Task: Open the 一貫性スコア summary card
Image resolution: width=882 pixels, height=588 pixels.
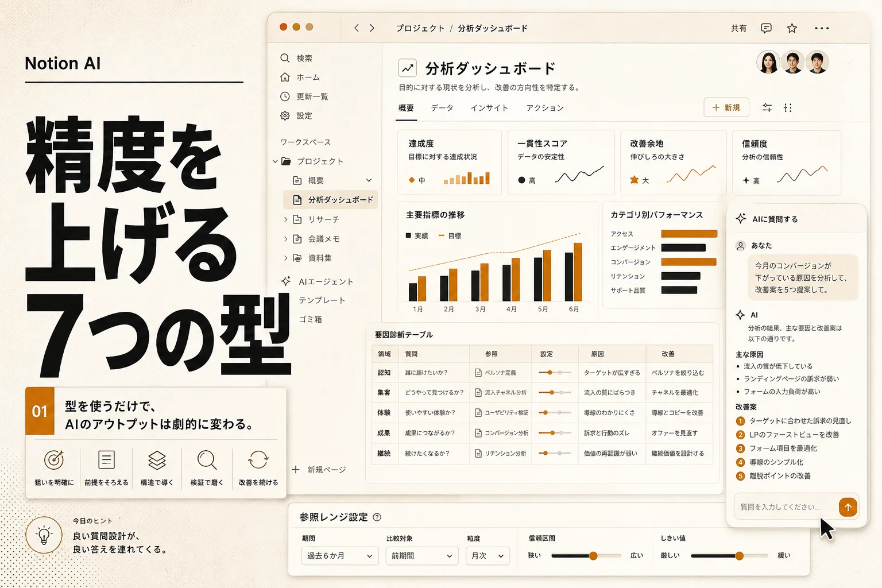Action: 561,163
